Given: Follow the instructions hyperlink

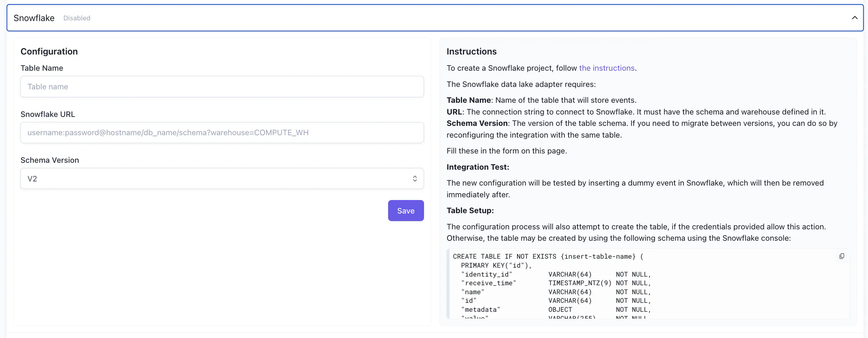Looking at the screenshot, I should (x=607, y=68).
